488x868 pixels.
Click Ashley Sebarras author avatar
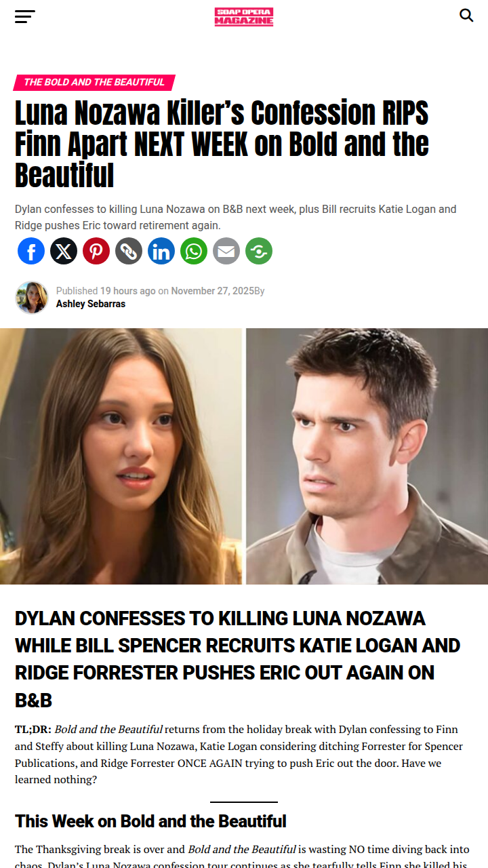coord(32,298)
